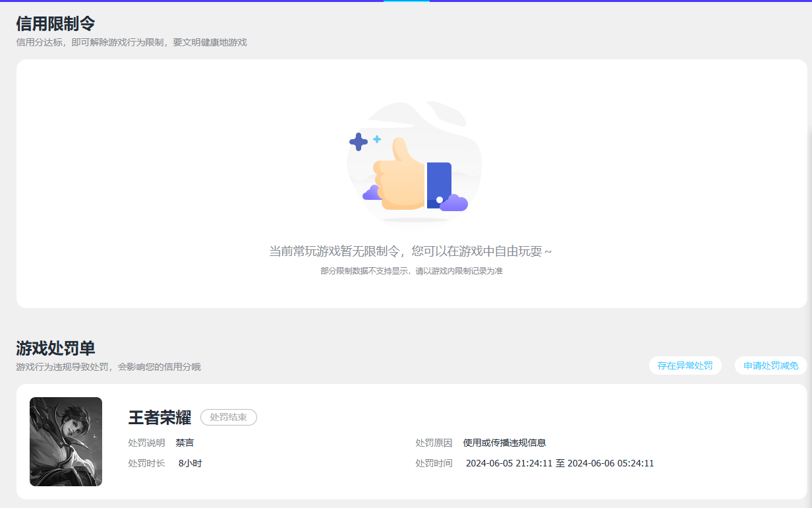
Task: Click the 存在异常处罚 button
Action: [x=685, y=365]
